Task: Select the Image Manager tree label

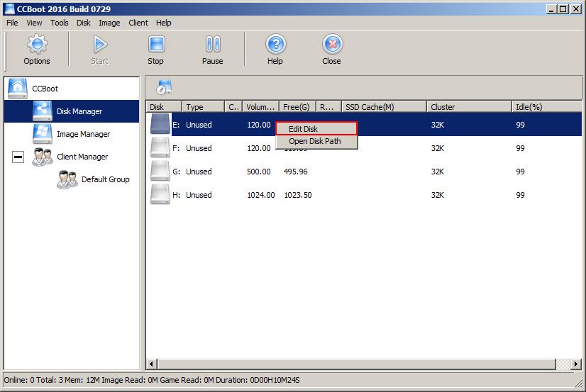Action: (83, 134)
